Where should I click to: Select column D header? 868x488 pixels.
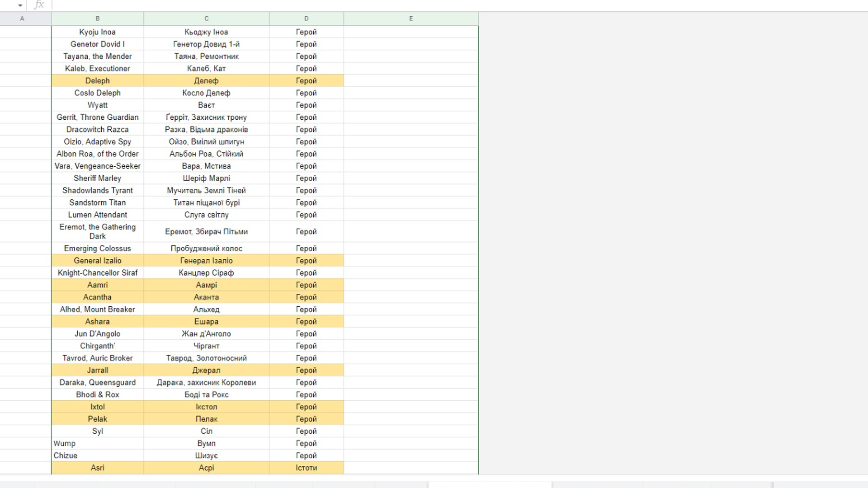click(x=306, y=19)
